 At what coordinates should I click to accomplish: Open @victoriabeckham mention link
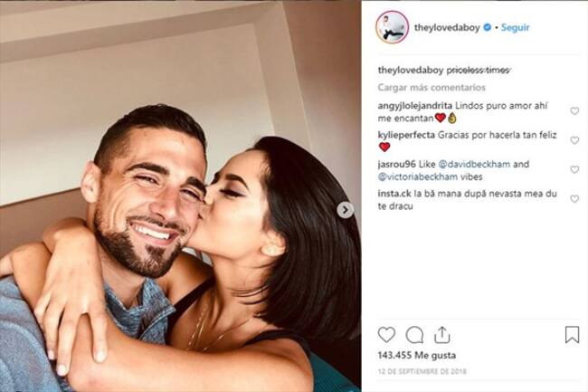(x=418, y=177)
